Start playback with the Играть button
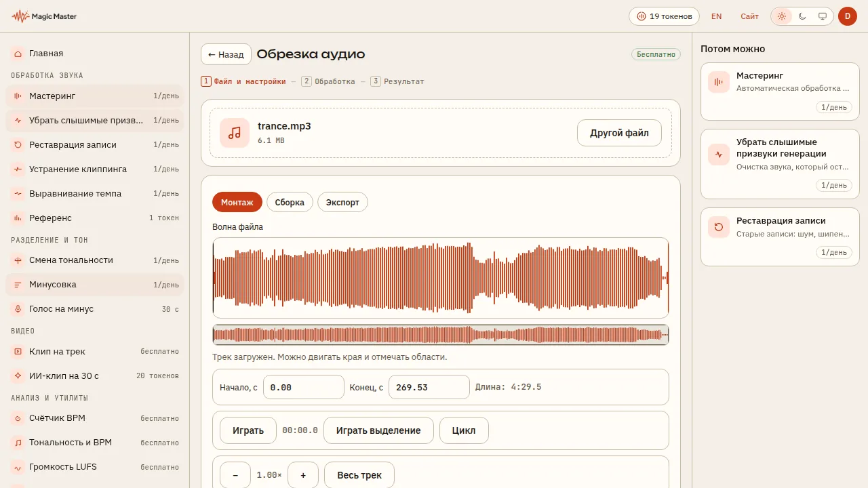 coord(248,430)
